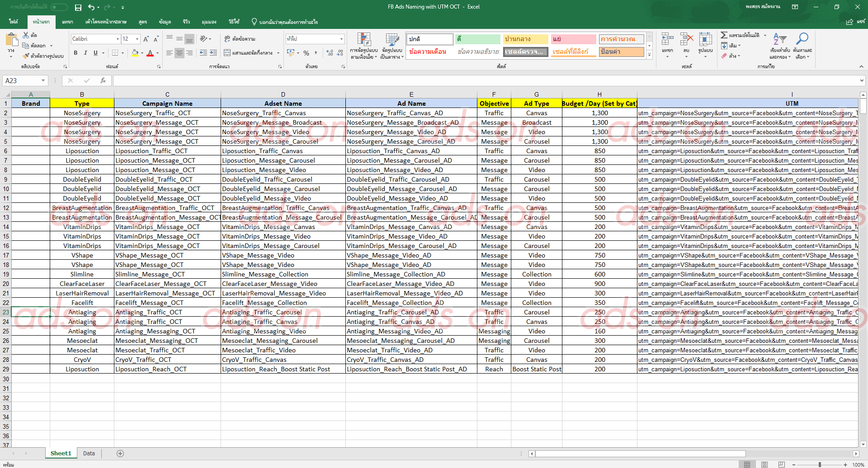Viewport: 868px width, 468px height.
Task: Click the Paste clipboard icon
Action: point(12,40)
